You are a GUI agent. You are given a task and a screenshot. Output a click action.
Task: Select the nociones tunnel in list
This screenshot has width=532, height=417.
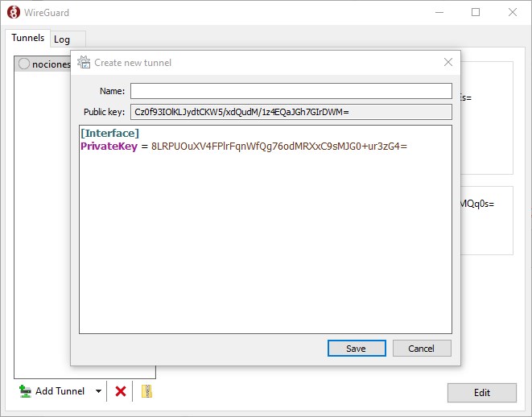pos(43,64)
